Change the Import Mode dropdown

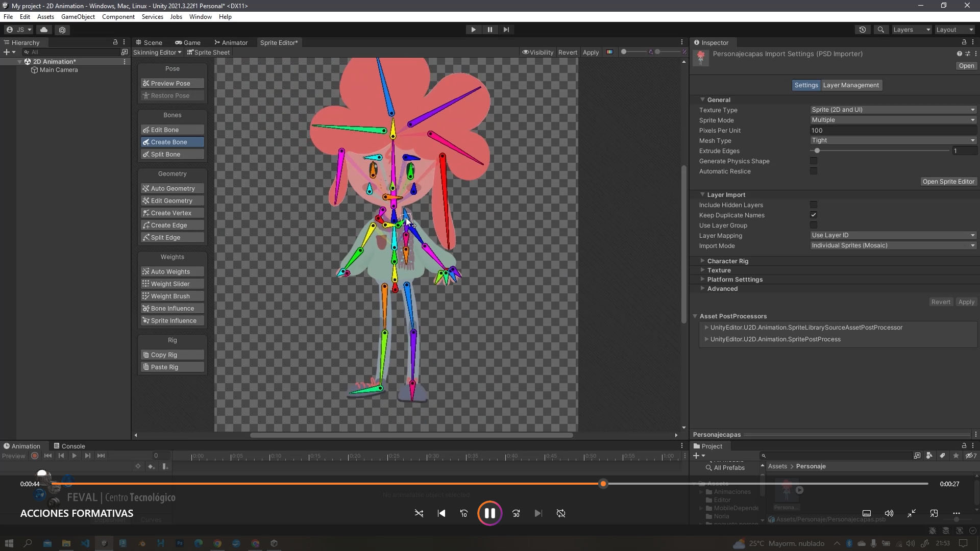coord(892,245)
